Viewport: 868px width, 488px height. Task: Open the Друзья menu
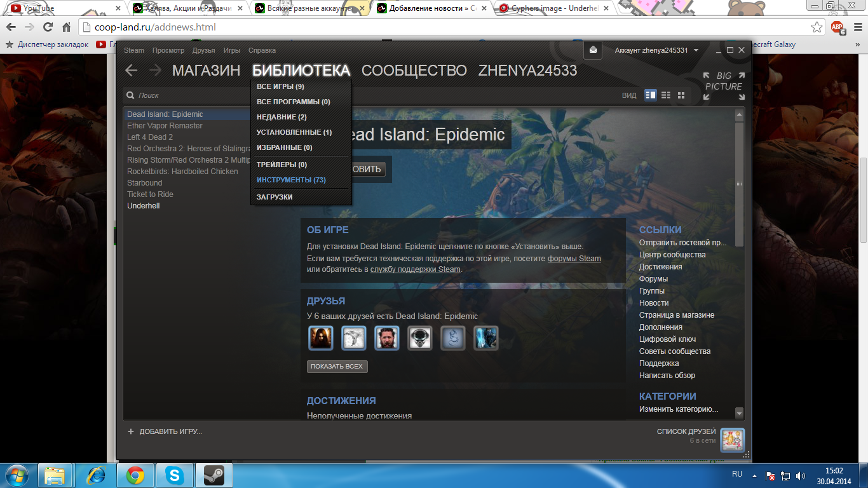coord(204,50)
